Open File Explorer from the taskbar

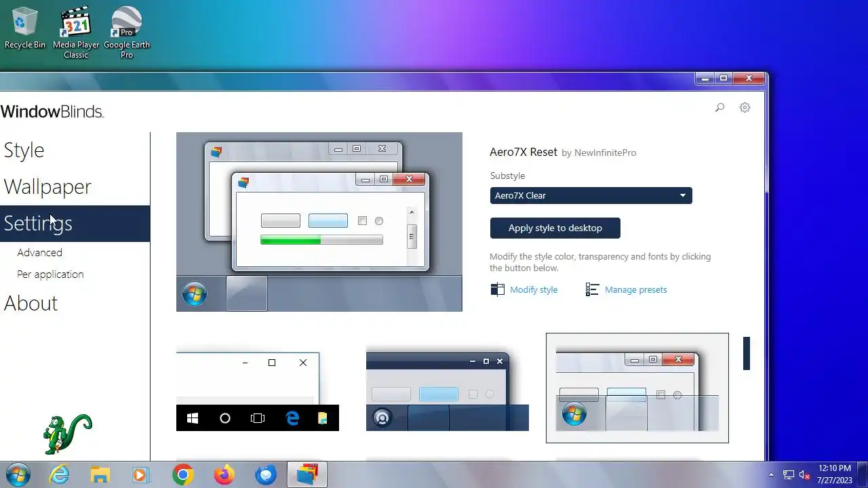click(100, 475)
